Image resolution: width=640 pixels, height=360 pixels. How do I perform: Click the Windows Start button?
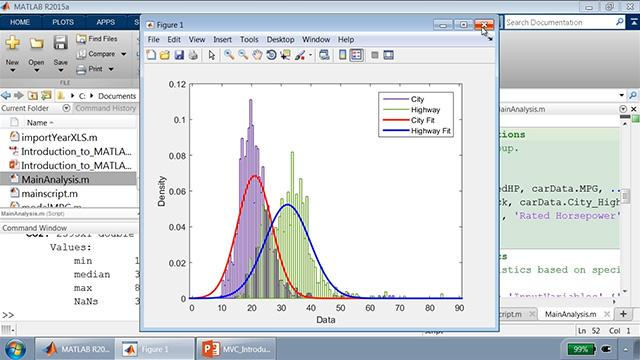coord(16,349)
